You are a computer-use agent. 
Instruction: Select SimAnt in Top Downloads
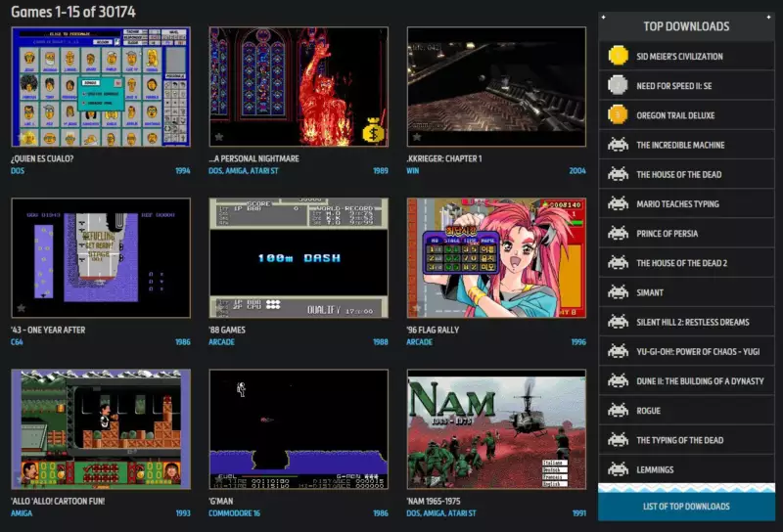point(686,292)
